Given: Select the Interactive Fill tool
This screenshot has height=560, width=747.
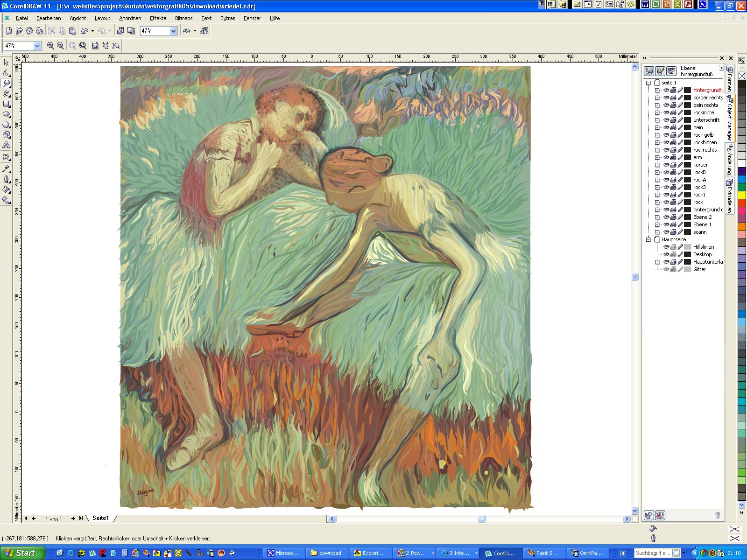Looking at the screenshot, I should 6,200.
